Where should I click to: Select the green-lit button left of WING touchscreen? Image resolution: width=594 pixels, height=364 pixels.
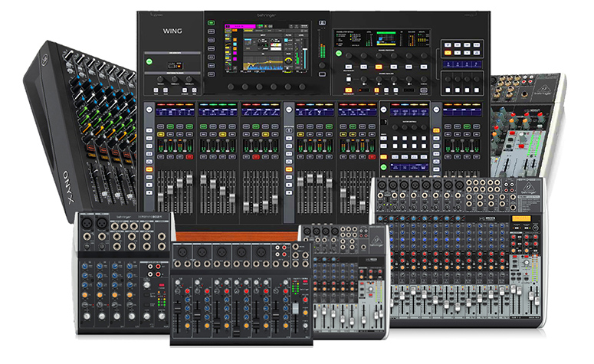211,23
